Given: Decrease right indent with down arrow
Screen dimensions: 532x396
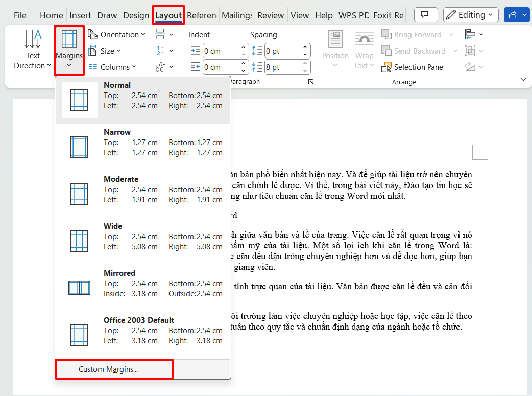Looking at the screenshot, I should [243, 71].
